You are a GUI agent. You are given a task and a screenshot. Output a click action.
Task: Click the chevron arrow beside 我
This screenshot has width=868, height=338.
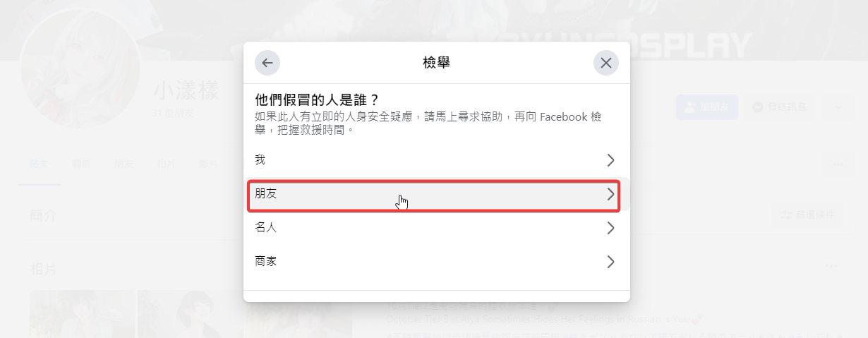click(x=610, y=160)
